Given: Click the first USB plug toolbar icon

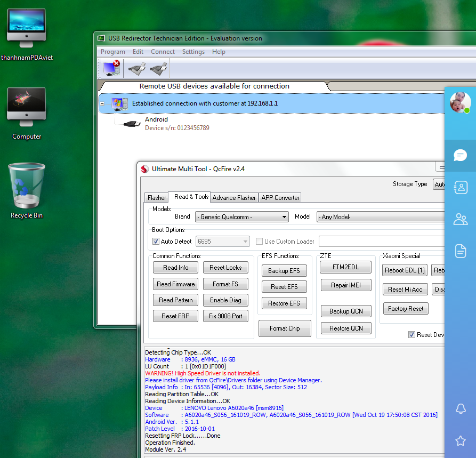Looking at the screenshot, I should [x=136, y=69].
